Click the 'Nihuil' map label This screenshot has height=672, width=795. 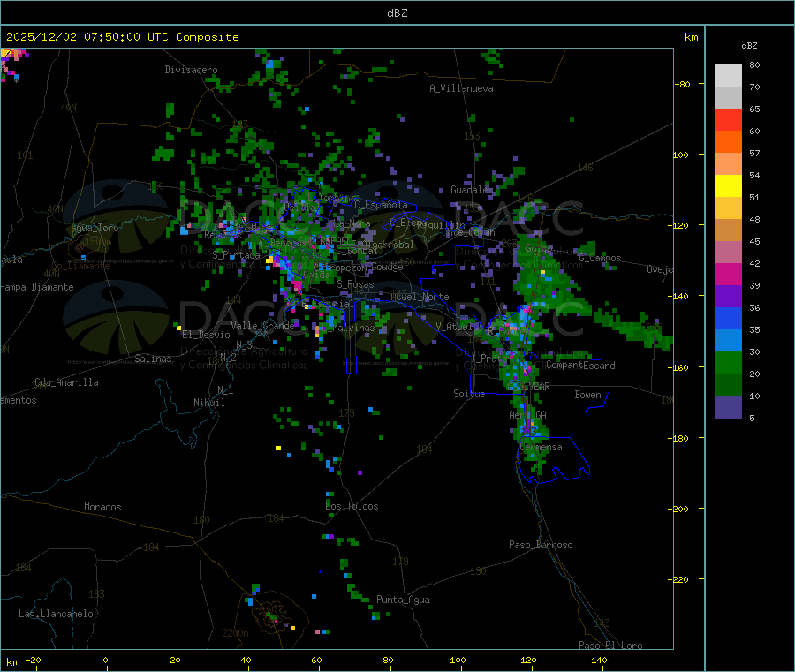(208, 403)
